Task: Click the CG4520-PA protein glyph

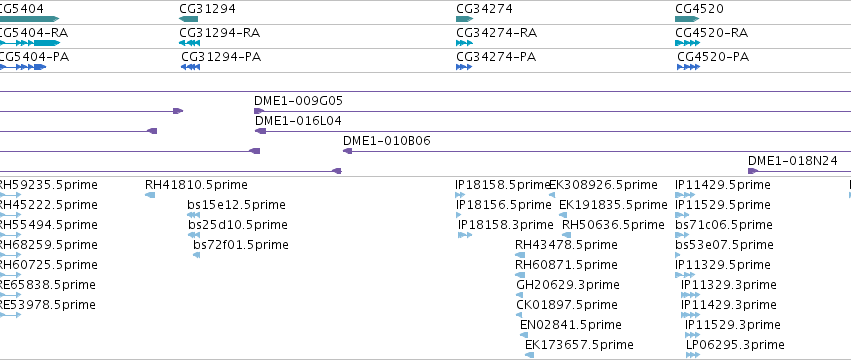Action: tap(688, 67)
